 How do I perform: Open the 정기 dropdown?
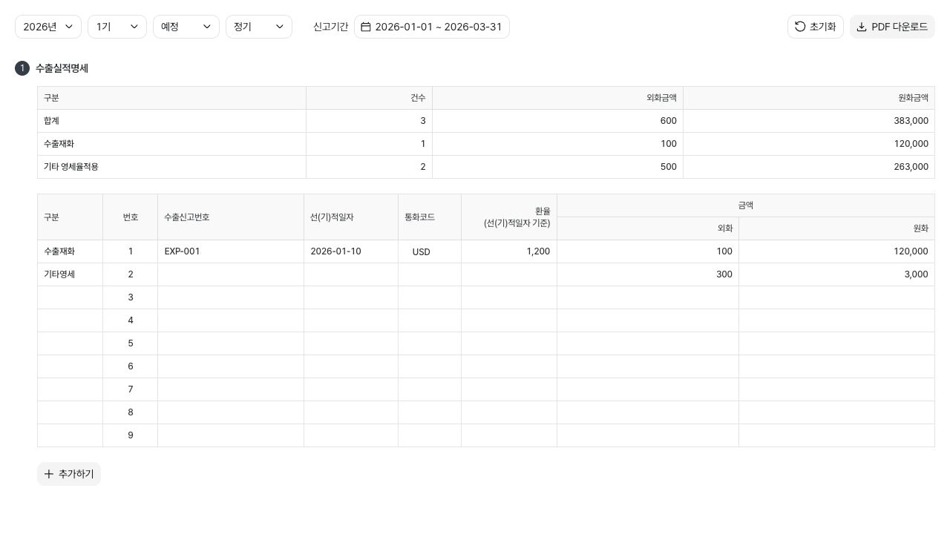point(259,27)
